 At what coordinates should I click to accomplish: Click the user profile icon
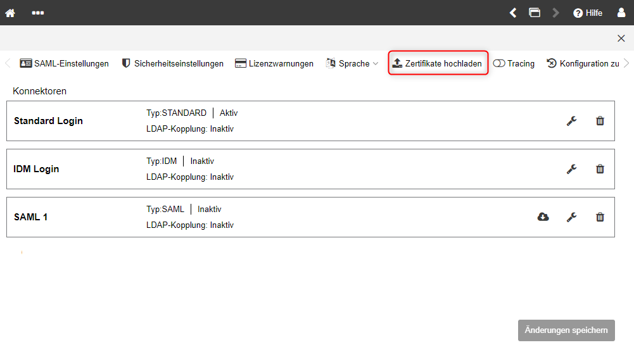(621, 13)
